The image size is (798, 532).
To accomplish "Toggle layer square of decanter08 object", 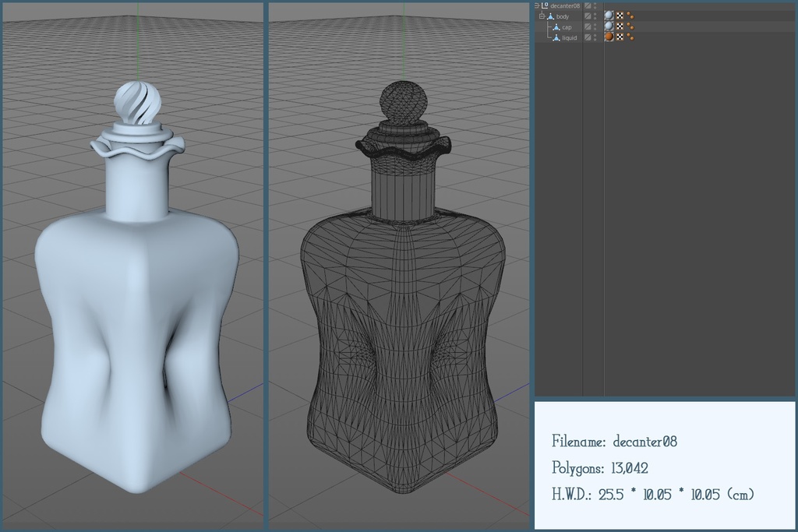I will coord(588,5).
